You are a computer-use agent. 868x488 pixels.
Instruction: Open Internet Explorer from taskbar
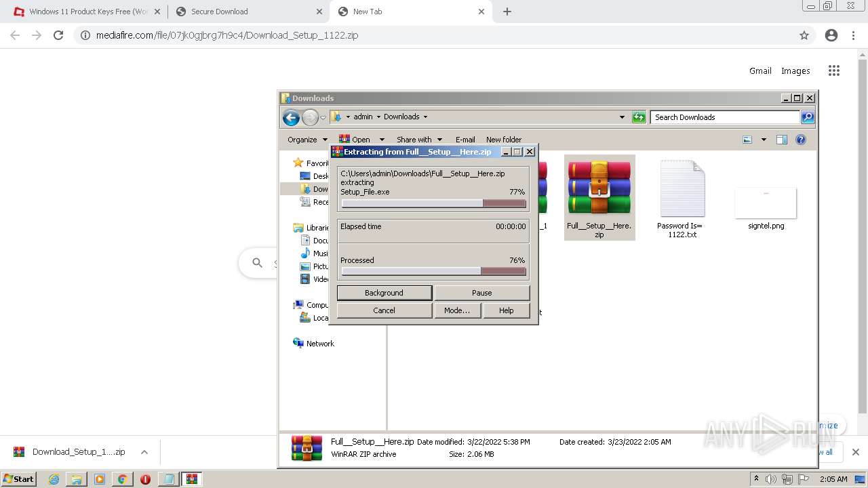tap(54, 479)
